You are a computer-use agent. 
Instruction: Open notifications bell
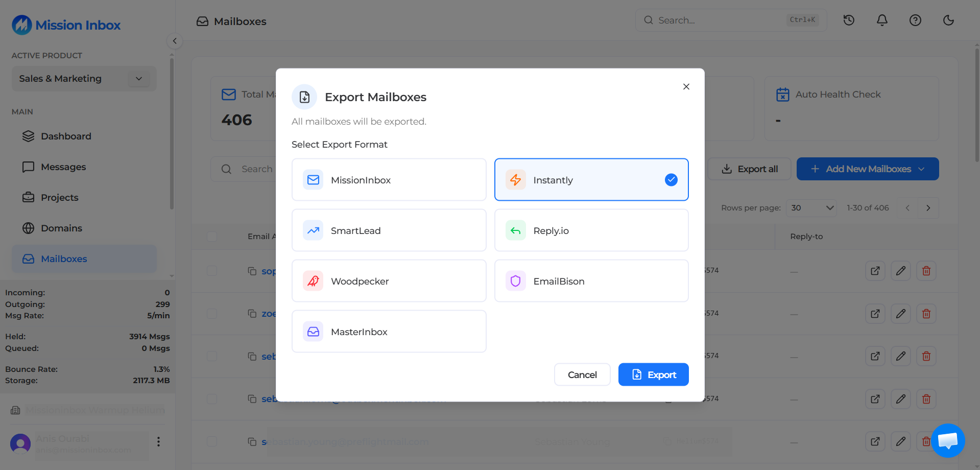pyautogui.click(x=882, y=20)
